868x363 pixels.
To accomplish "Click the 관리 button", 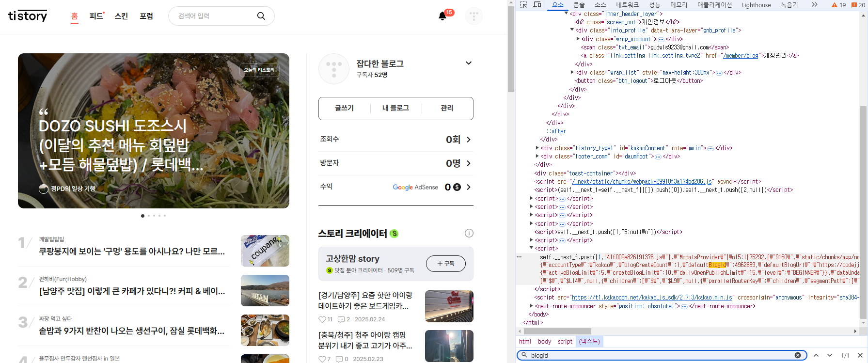I will click(x=447, y=108).
